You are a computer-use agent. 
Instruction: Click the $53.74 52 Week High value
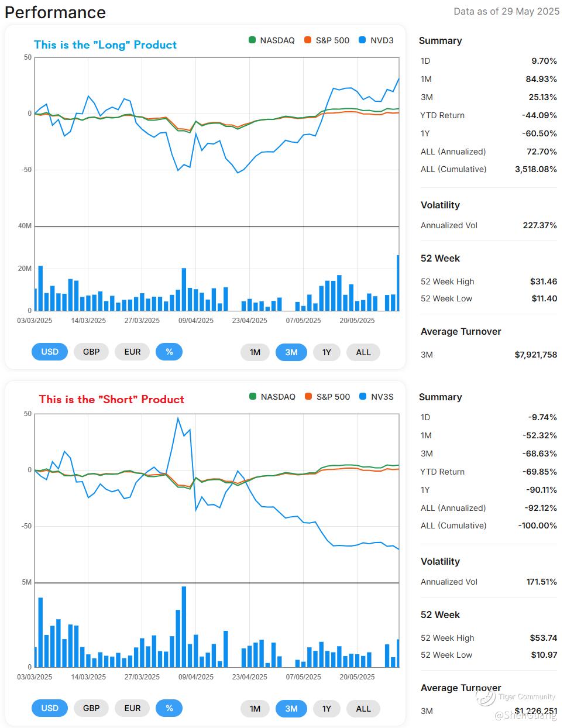(544, 638)
